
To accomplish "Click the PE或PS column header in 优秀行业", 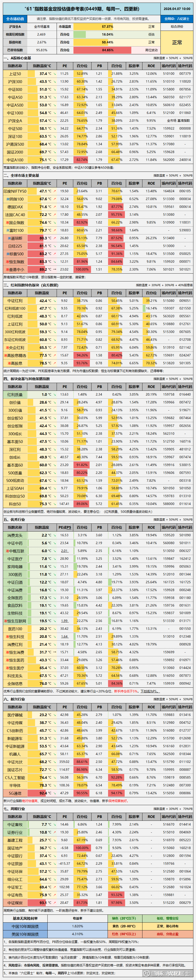I will 64,527.
